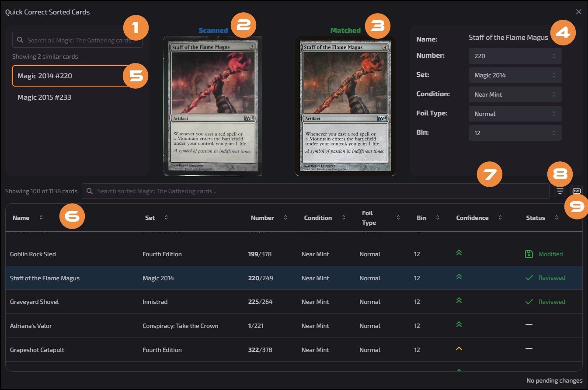
Task: Select Magic 2015 #233 similar card
Action: (x=44, y=97)
